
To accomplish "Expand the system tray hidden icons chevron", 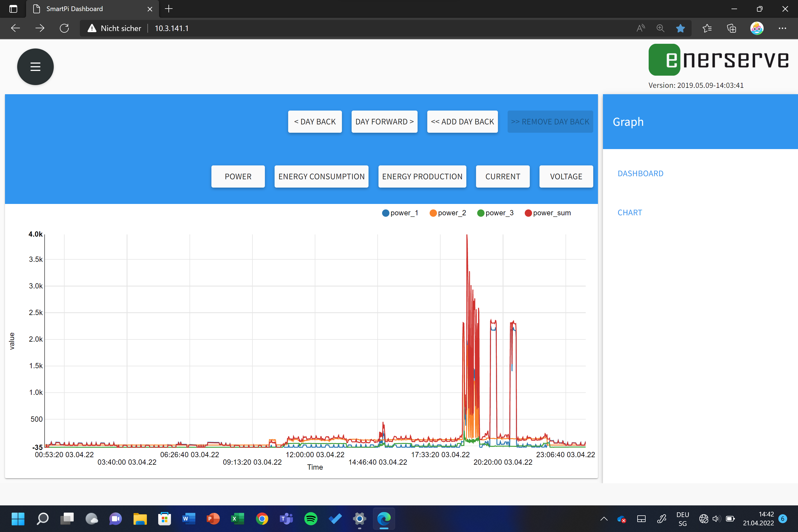I will coord(604,518).
